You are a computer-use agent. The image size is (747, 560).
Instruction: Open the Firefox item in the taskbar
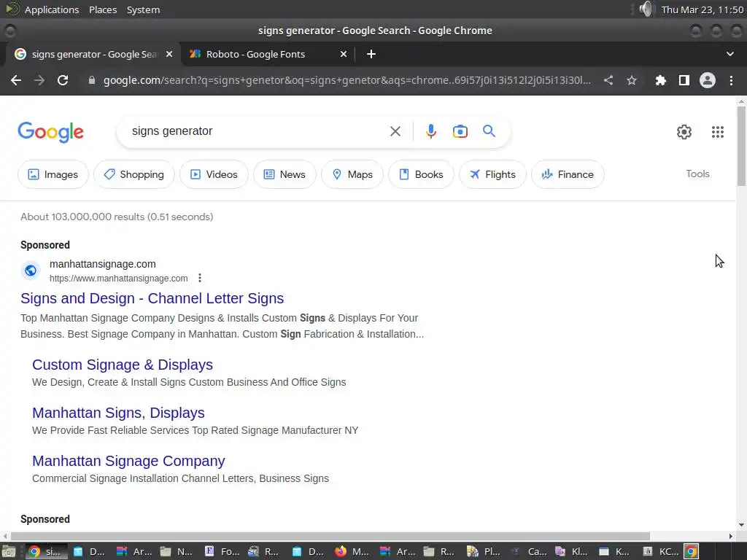[x=352, y=551]
